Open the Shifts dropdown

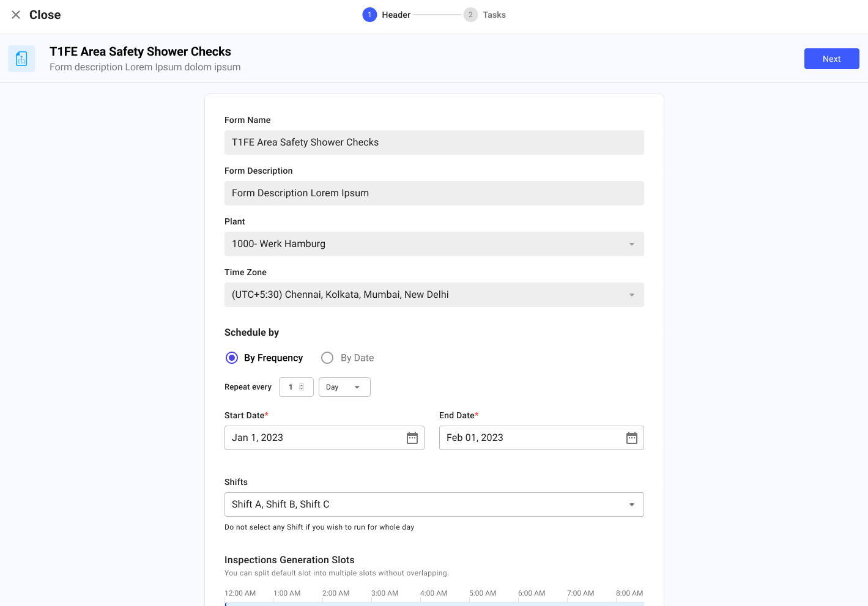click(632, 504)
